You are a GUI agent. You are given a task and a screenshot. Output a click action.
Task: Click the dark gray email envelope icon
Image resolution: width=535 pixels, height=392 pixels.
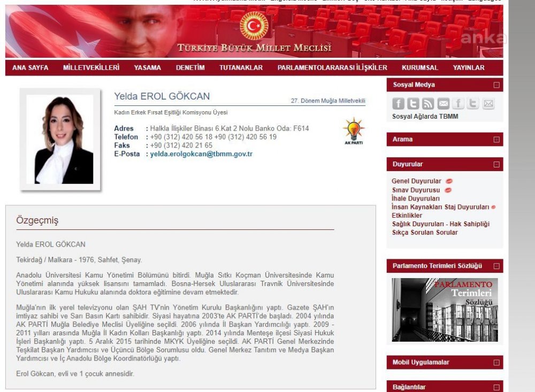(x=443, y=104)
